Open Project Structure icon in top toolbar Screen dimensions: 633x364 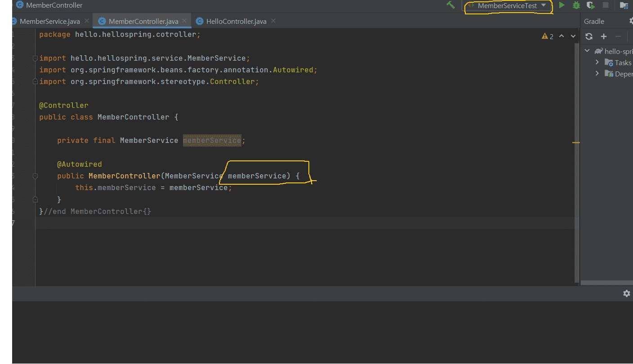(x=624, y=5)
